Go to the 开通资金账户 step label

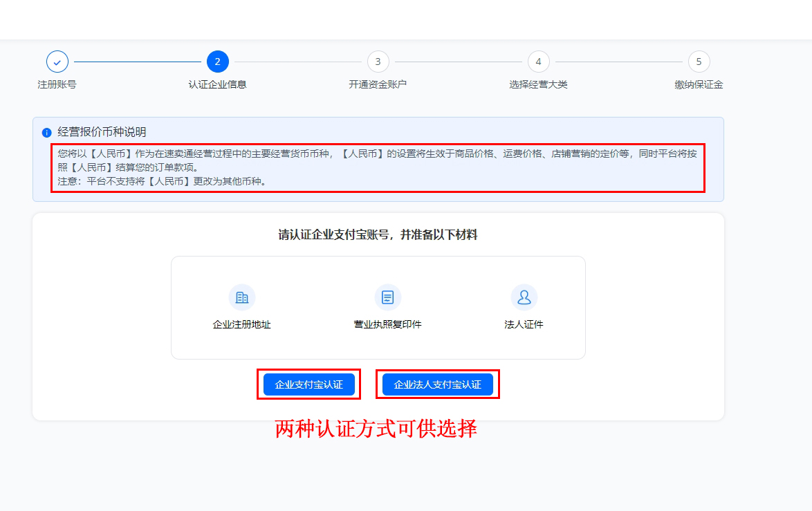tap(378, 84)
